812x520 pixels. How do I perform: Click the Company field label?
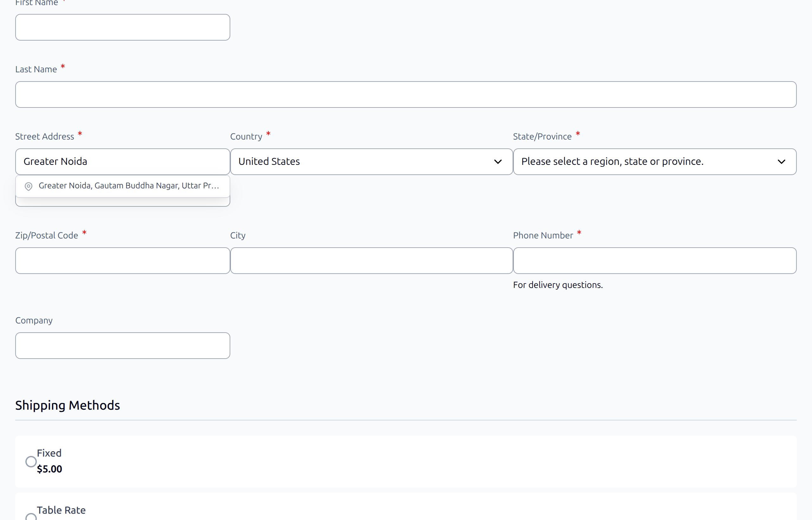[x=34, y=321]
